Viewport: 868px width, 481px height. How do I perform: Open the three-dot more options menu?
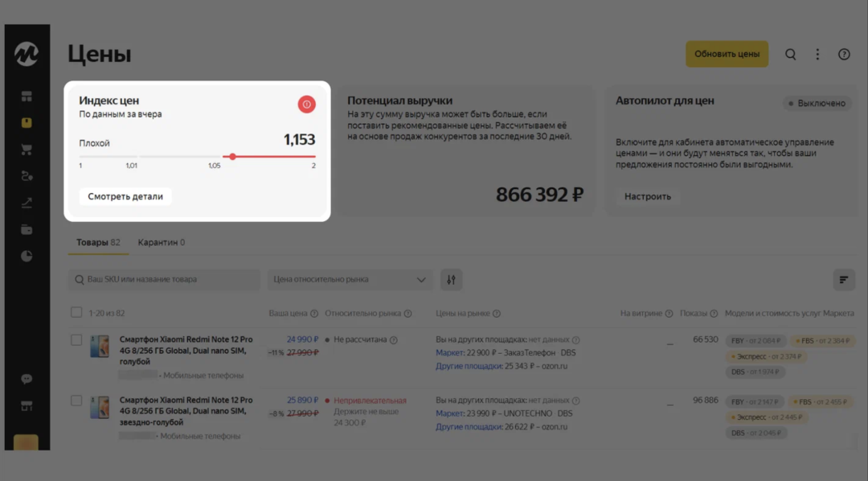click(x=817, y=55)
